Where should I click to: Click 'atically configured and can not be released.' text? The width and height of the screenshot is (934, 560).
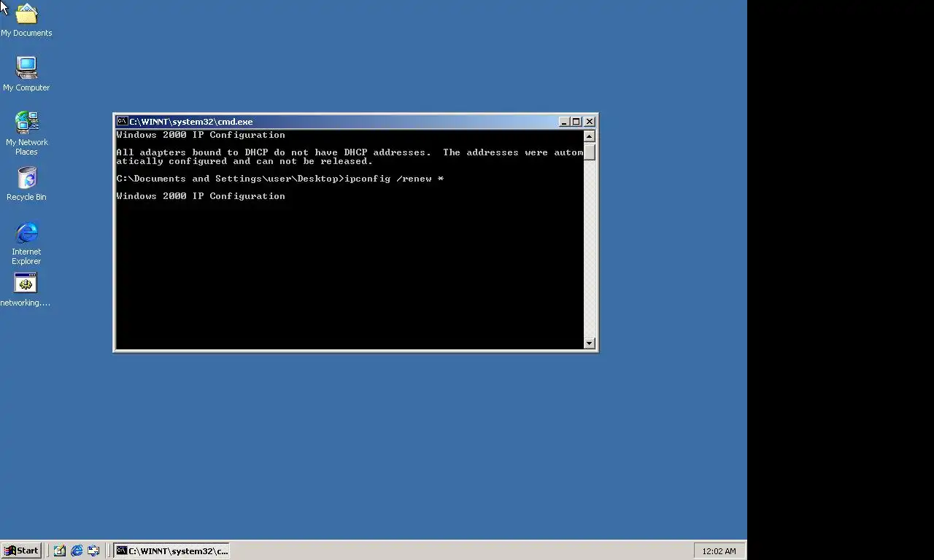[244, 161]
